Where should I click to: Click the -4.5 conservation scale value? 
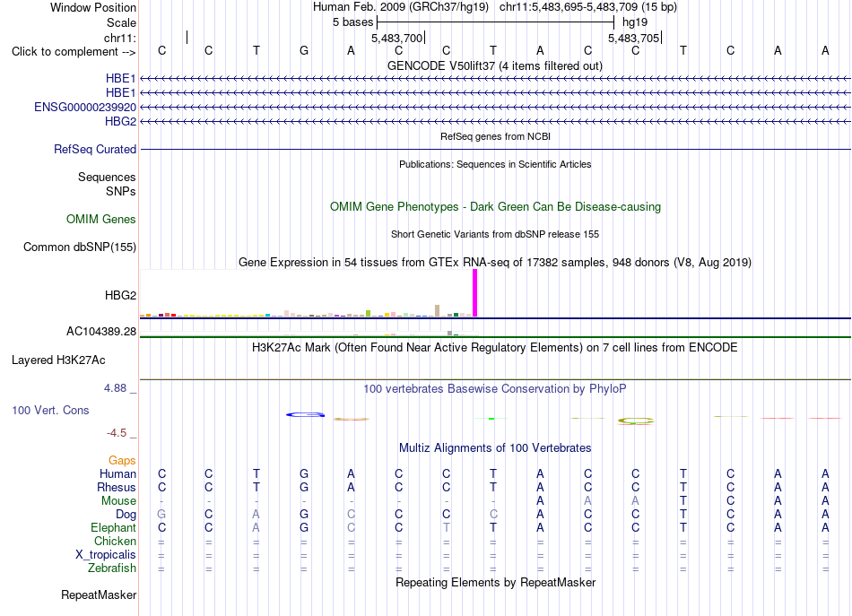click(117, 433)
